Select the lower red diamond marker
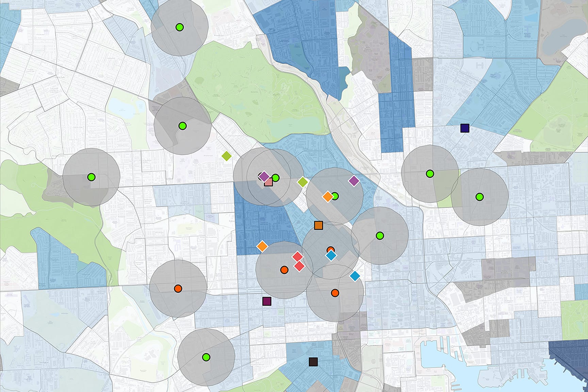This screenshot has height=392, width=588. click(299, 267)
